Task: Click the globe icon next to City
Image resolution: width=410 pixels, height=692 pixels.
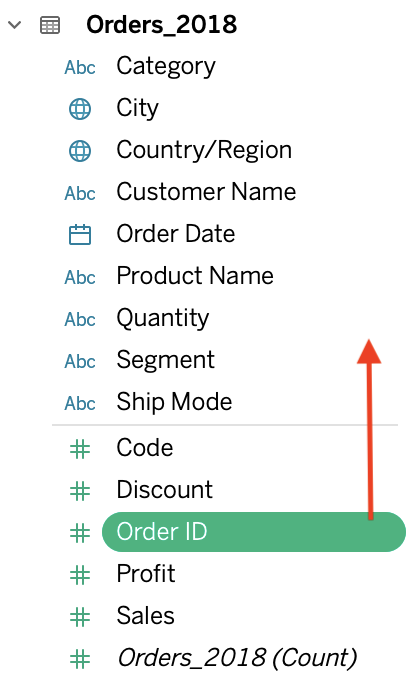Action: click(80, 109)
